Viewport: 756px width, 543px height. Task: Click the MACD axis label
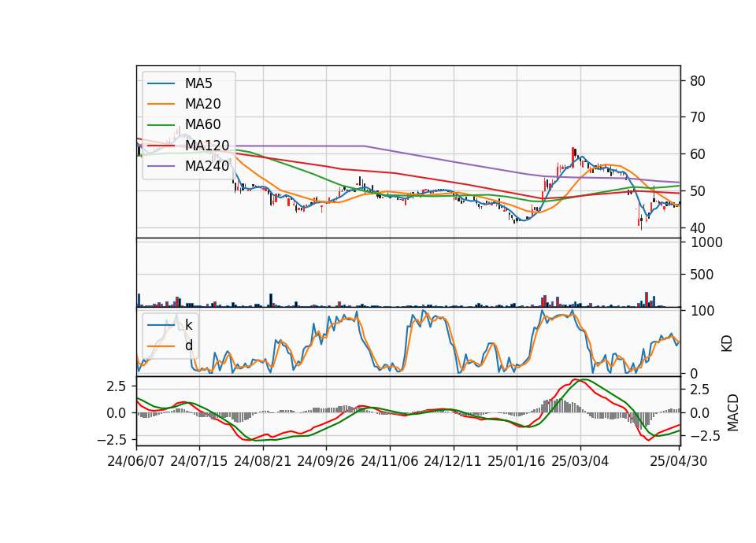(733, 412)
